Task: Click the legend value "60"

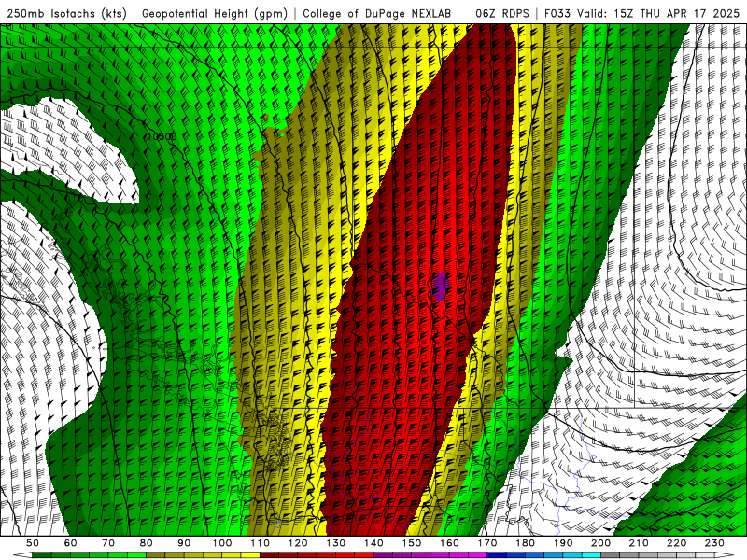Action: pos(70,543)
